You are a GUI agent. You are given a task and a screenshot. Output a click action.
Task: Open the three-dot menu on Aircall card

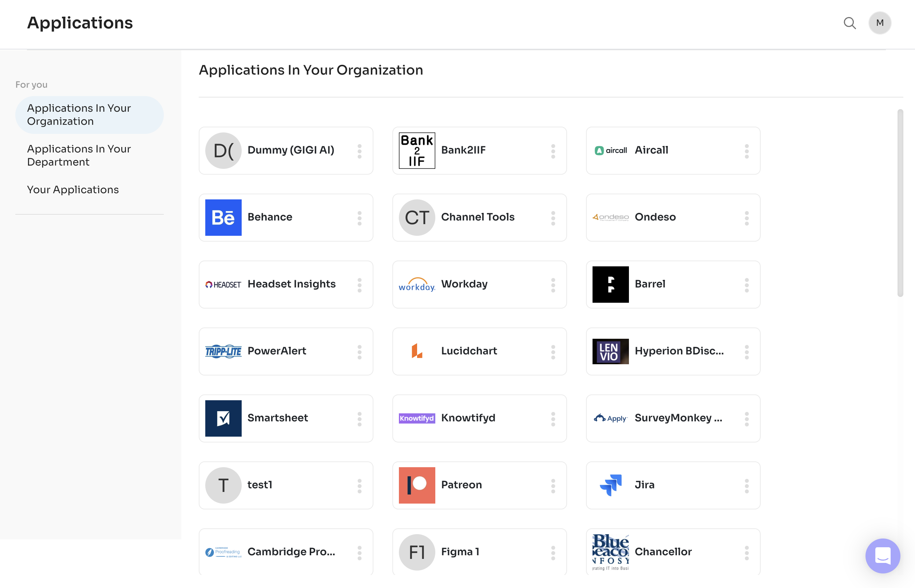(746, 151)
